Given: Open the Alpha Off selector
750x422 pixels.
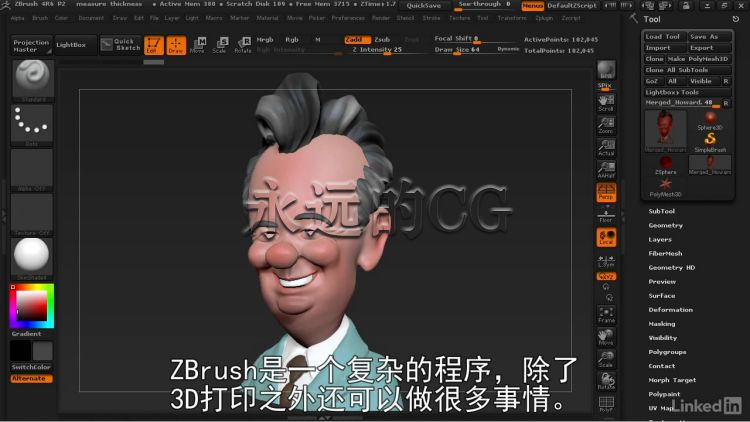Looking at the screenshot, I should pyautogui.click(x=32, y=170).
